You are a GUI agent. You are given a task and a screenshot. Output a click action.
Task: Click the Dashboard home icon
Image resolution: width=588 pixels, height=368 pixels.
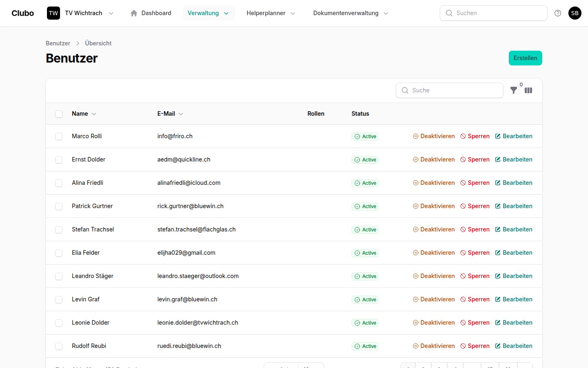click(134, 13)
